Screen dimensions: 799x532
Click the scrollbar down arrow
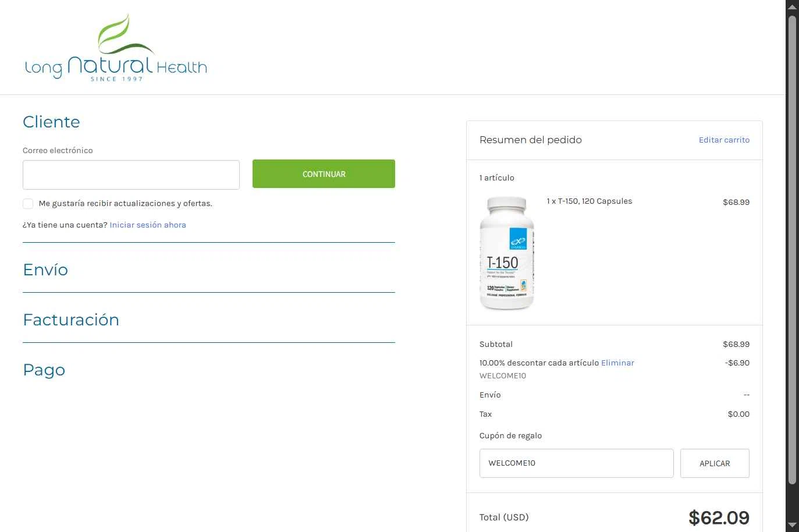pos(792,525)
